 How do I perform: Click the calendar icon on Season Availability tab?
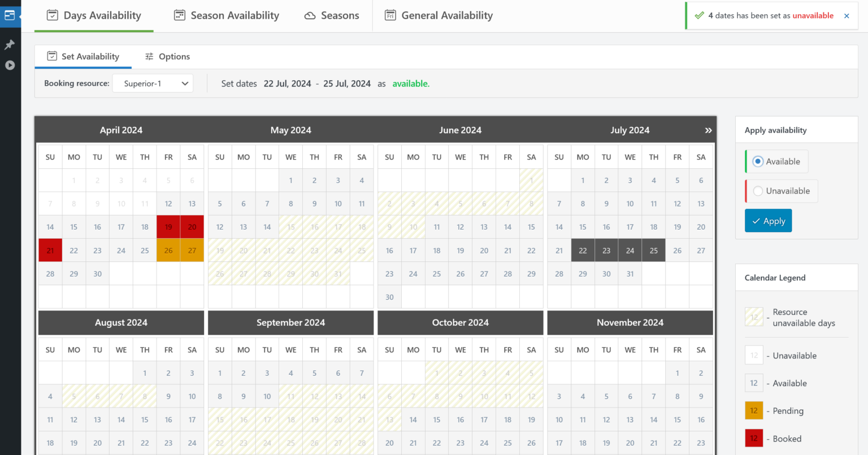click(180, 15)
